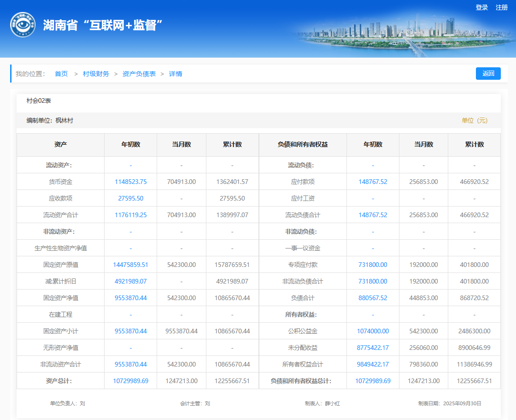This screenshot has height=420, width=516.
Task: Open 资产负债表 breadcrumb link
Action: (139, 74)
